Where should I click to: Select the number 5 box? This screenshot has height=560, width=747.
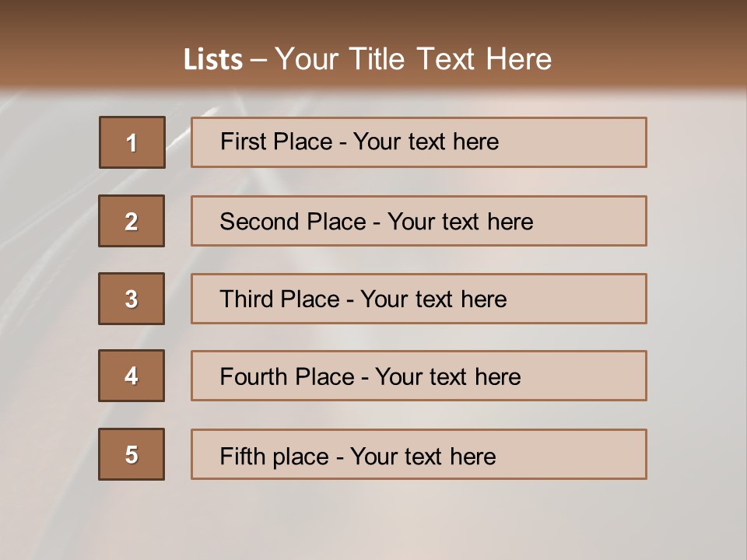click(132, 454)
